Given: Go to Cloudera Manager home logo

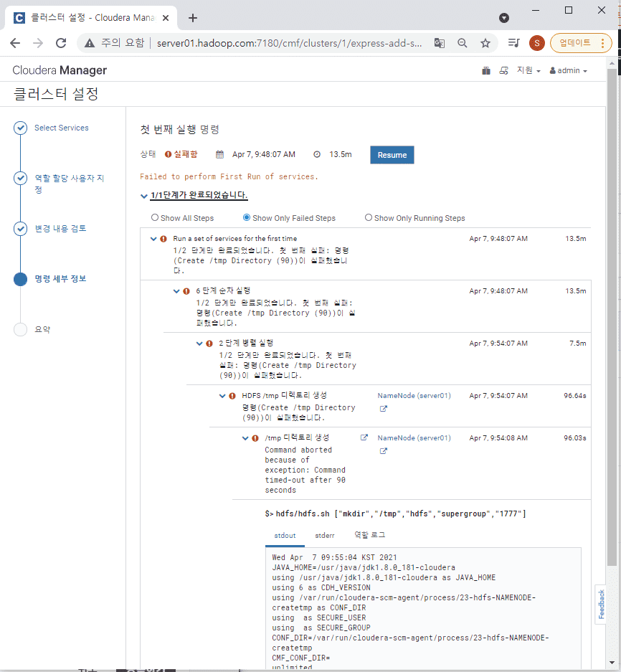Looking at the screenshot, I should click(x=60, y=70).
